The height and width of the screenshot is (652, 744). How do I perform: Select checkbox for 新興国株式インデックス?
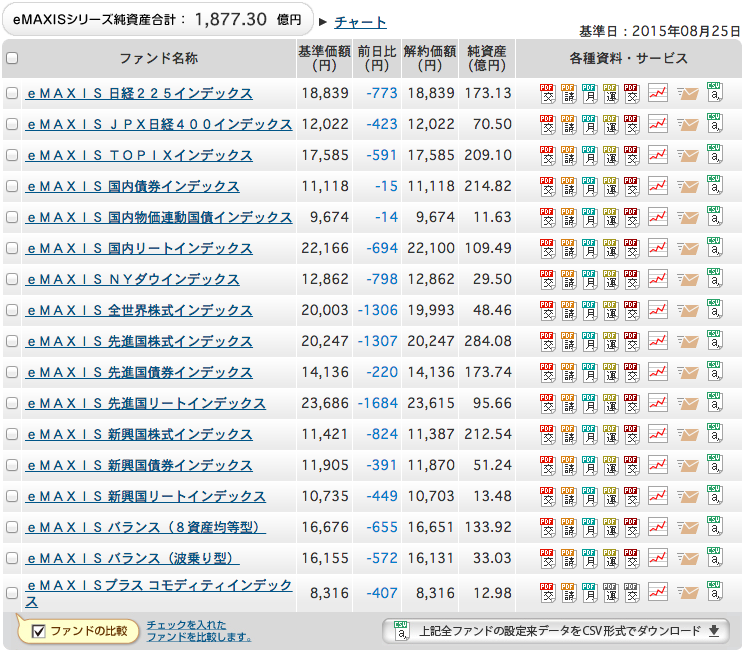12,434
